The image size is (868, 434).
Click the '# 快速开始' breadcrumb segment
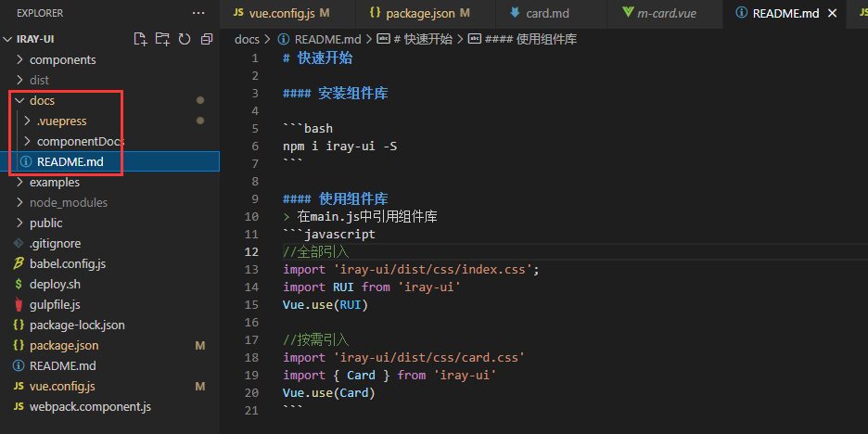pyautogui.click(x=415, y=39)
